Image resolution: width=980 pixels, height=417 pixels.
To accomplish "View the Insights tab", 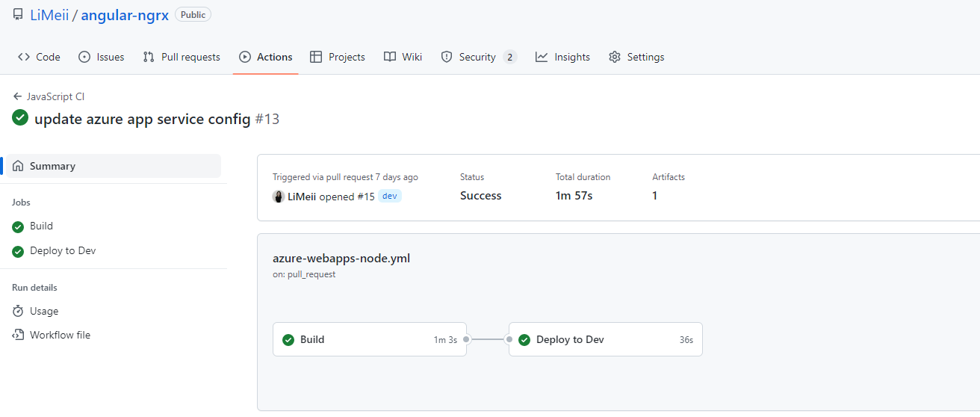I will pyautogui.click(x=562, y=57).
